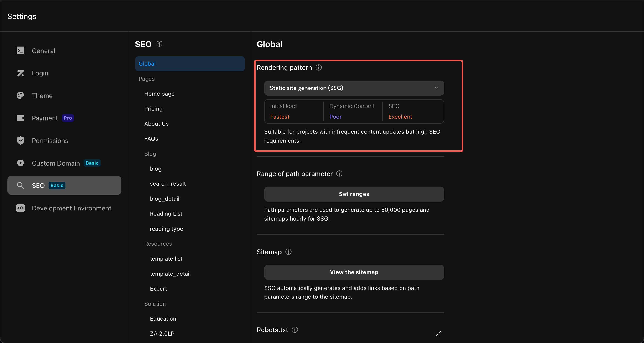Click the Excellent SEO value
The image size is (644, 343).
pos(400,117)
